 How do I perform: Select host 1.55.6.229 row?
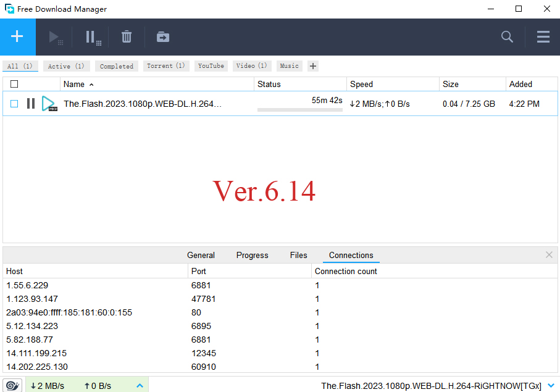pyautogui.click(x=280, y=285)
